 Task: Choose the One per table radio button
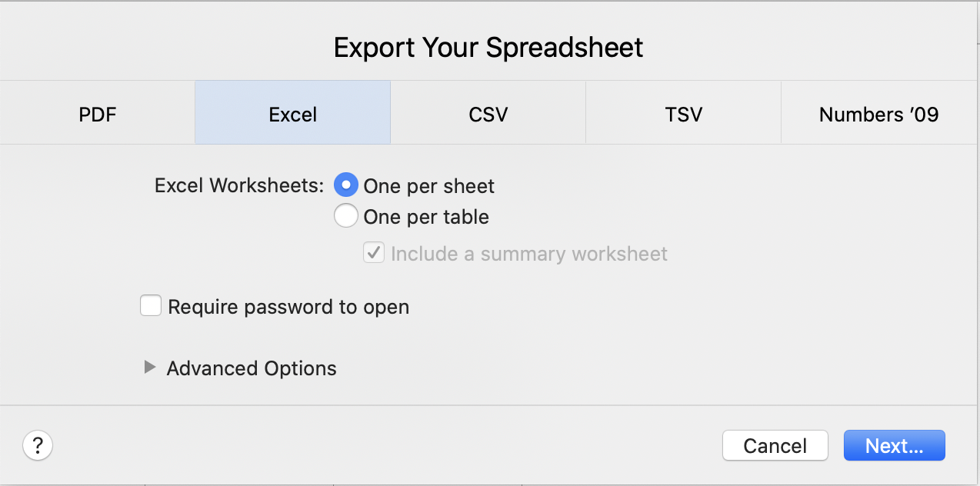(x=346, y=216)
